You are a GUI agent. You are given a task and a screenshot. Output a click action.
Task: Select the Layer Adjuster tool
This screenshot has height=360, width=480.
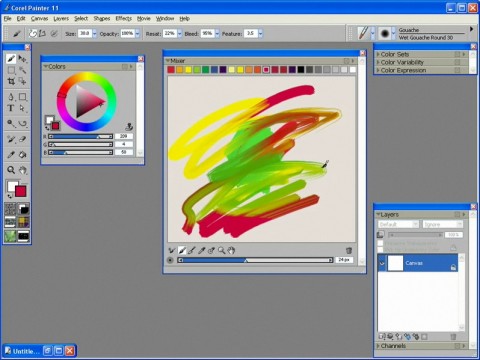click(22, 59)
